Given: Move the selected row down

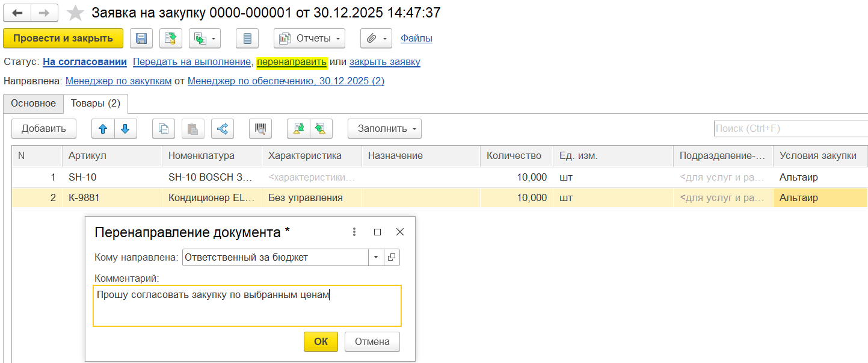Looking at the screenshot, I should 125,128.
